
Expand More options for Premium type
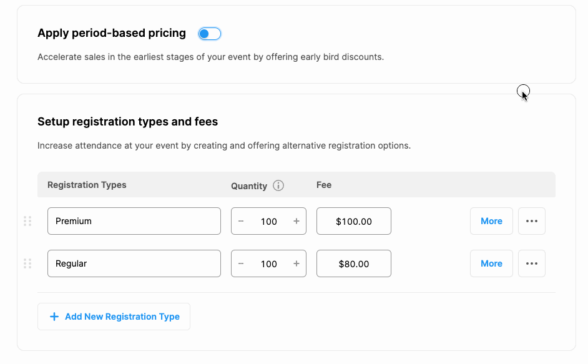click(x=491, y=221)
